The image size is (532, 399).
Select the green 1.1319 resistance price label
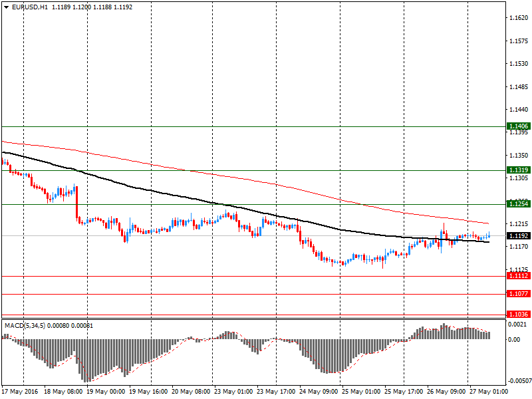pos(519,170)
